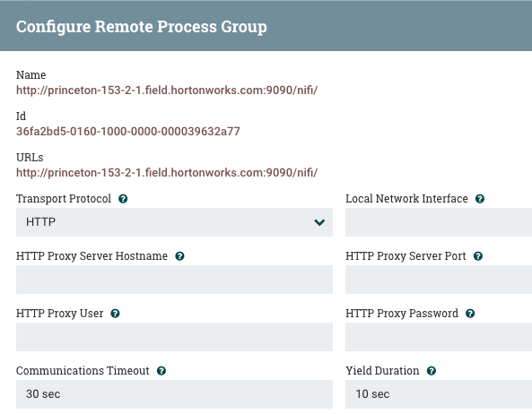Click the Configure Remote Process Group title
532x414 pixels.
(x=142, y=27)
